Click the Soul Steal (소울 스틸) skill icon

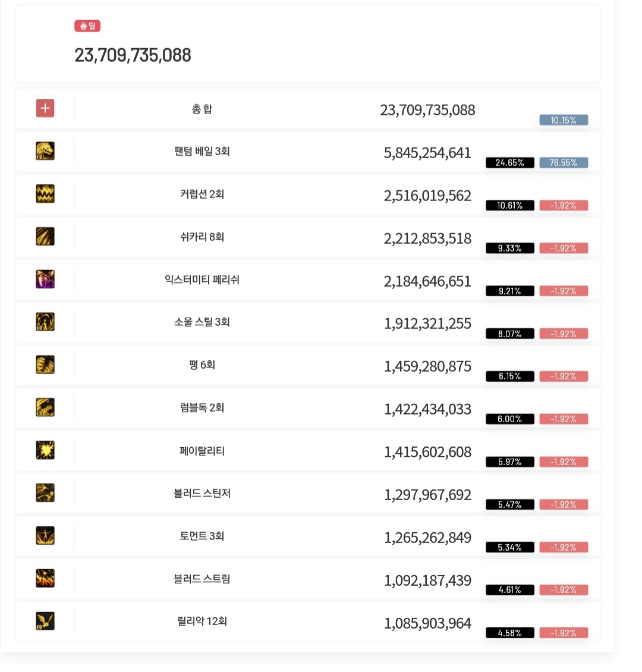click(x=45, y=322)
